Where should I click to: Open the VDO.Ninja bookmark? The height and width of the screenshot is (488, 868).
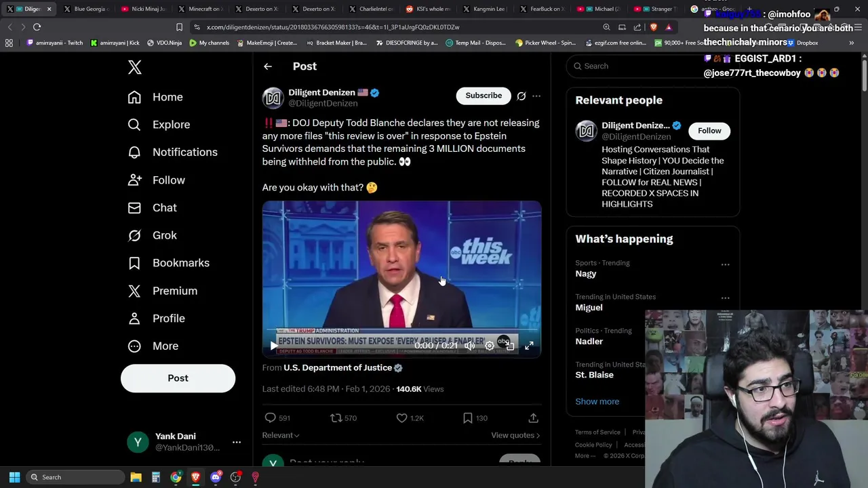click(165, 43)
